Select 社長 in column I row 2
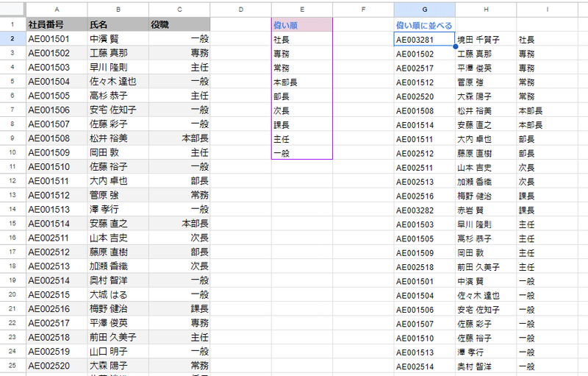 tap(547, 40)
